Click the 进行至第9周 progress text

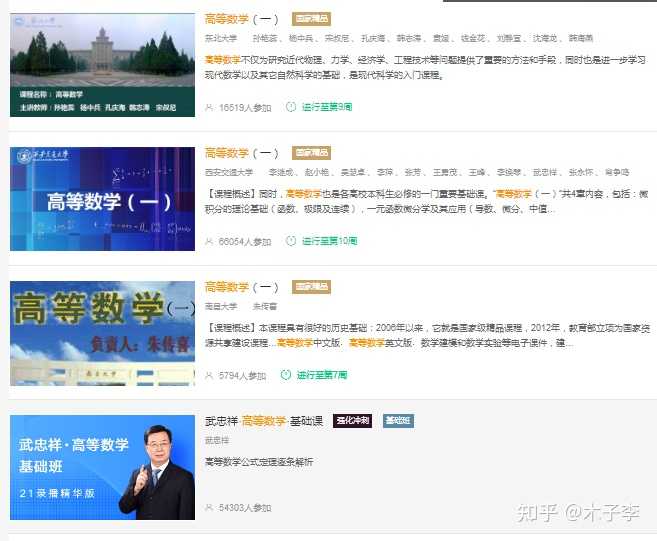pyautogui.click(x=327, y=107)
